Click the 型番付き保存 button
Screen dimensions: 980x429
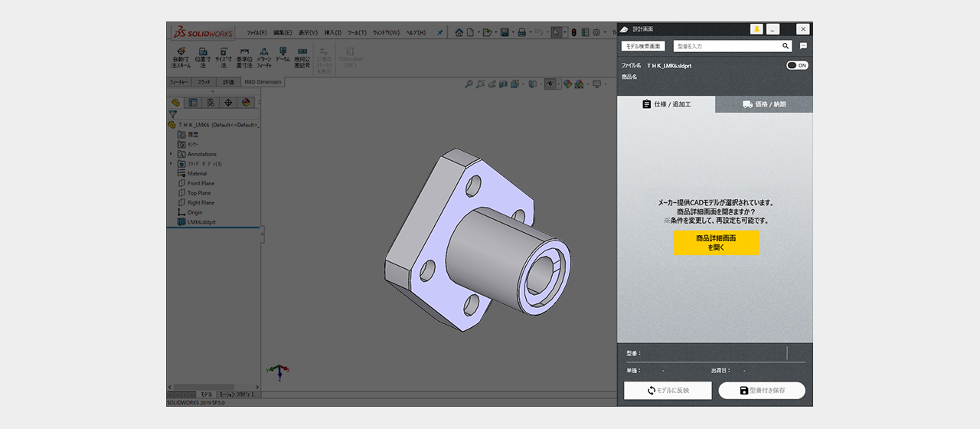pos(762,391)
